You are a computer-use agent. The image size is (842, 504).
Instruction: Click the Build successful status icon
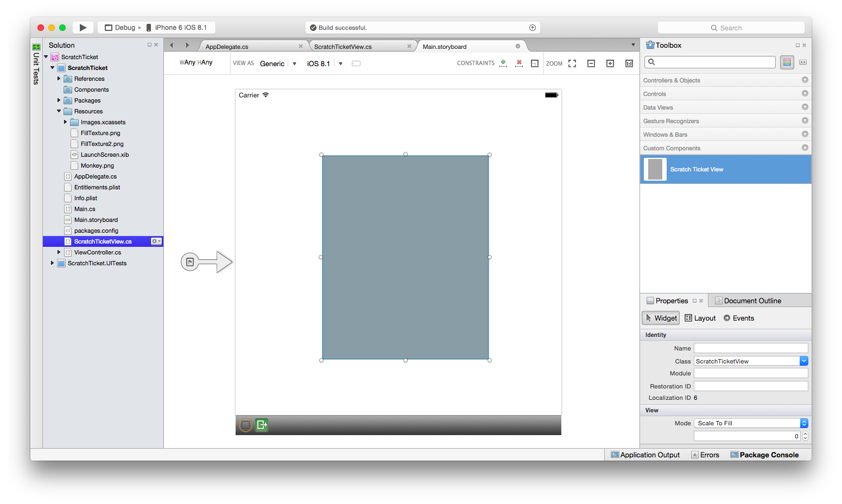tap(313, 28)
